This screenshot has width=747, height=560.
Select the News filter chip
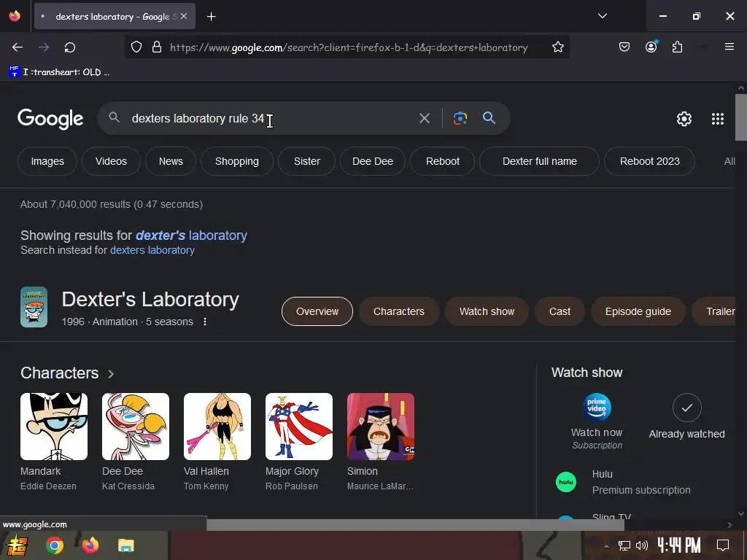171,161
